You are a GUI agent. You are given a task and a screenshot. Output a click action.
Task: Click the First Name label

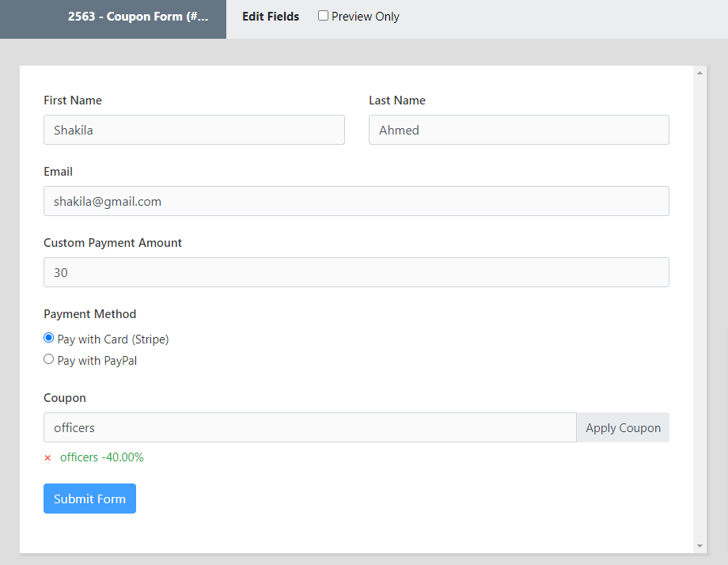(73, 100)
